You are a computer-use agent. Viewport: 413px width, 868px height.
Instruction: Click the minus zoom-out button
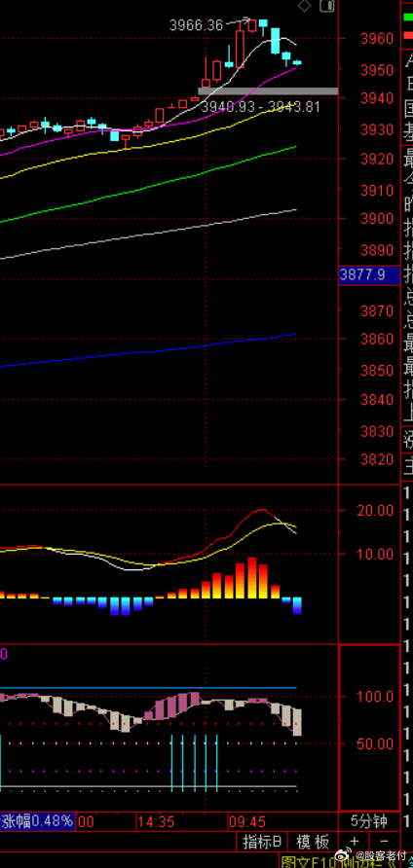384,842
